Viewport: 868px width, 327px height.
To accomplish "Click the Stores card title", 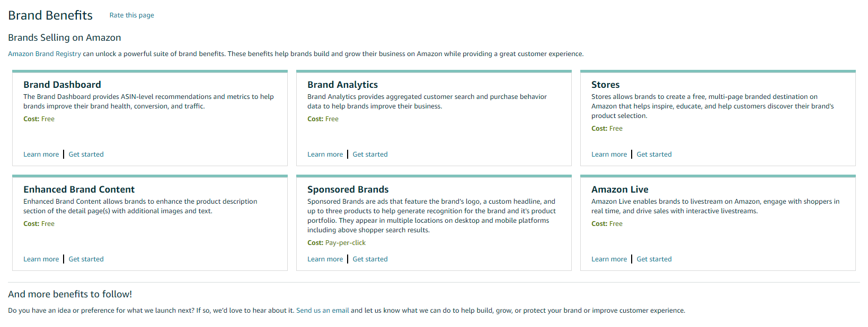I will click(605, 84).
